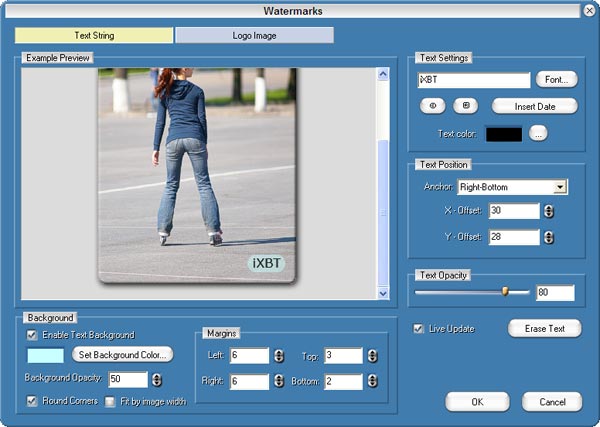Select the Text String tab
The height and width of the screenshot is (427, 600).
tap(95, 36)
